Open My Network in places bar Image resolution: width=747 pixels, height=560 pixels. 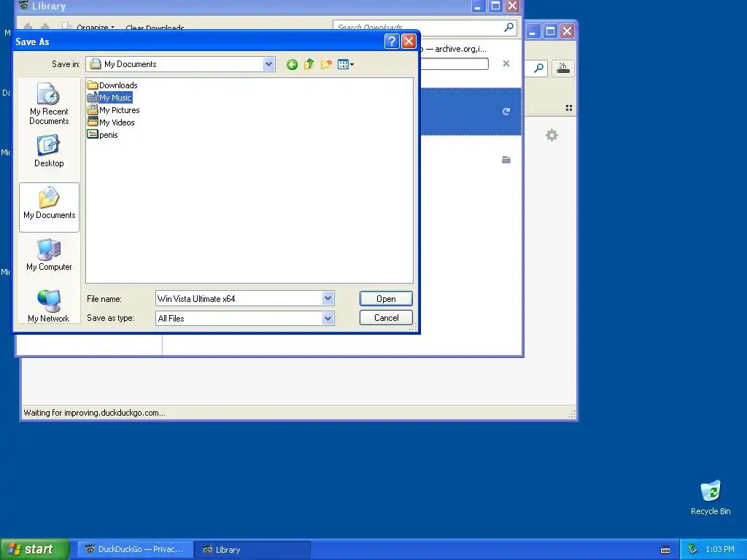49,306
